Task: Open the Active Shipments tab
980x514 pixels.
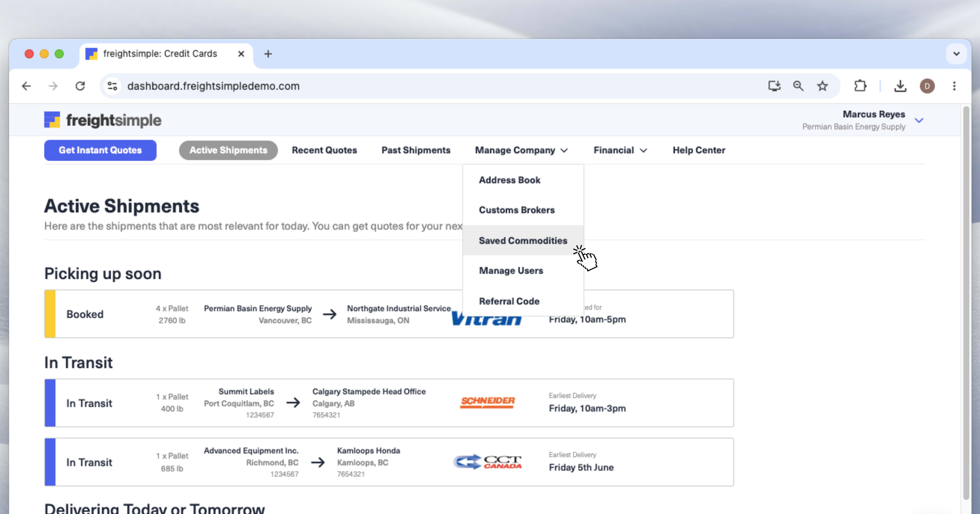Action: coord(228,150)
